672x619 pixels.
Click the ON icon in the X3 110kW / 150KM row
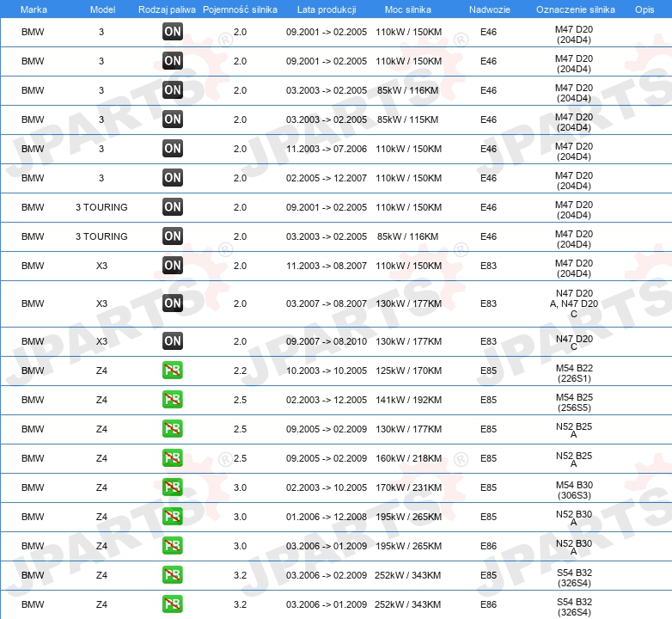pyautogui.click(x=173, y=266)
